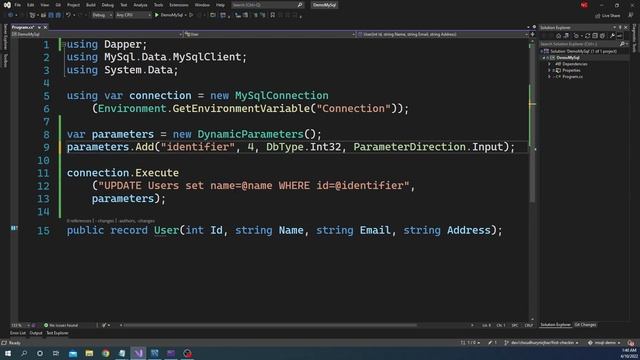Start without debugging using outlined play icon
Viewport: 640px width, 360px height.
point(191,15)
